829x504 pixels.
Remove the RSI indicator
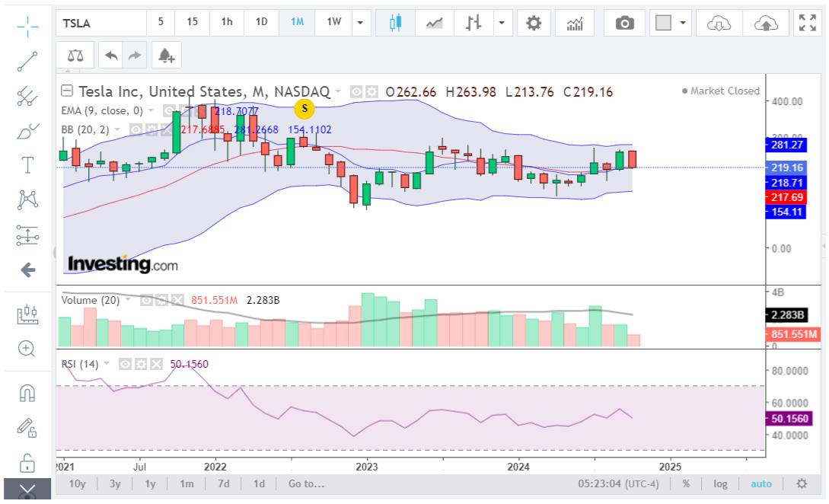pyautogui.click(x=157, y=364)
